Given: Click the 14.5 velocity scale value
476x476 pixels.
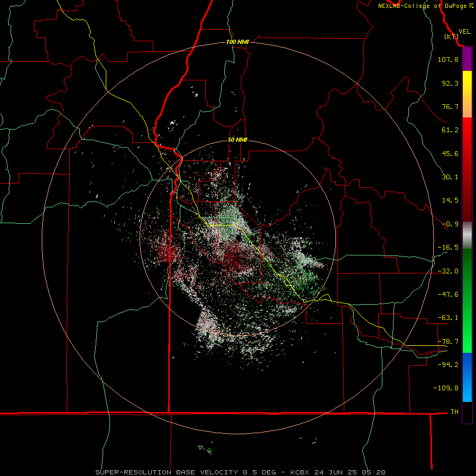Looking at the screenshot, I should coord(450,200).
